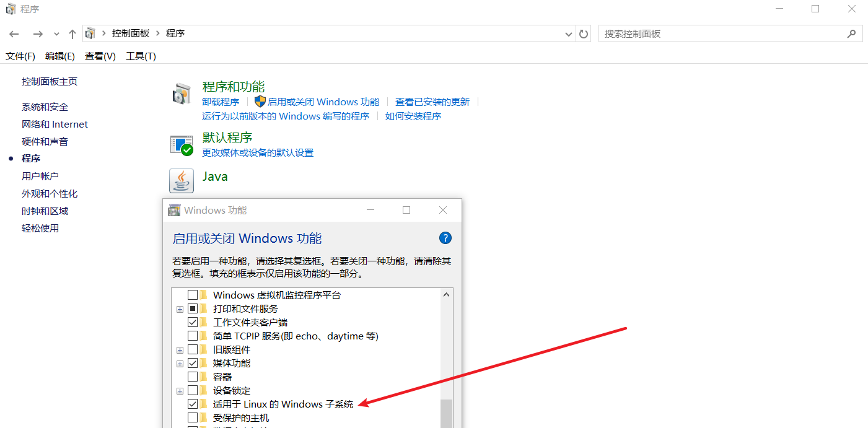This screenshot has width=868, height=428.
Task: Click the 程序和功能 icon
Action: click(182, 94)
